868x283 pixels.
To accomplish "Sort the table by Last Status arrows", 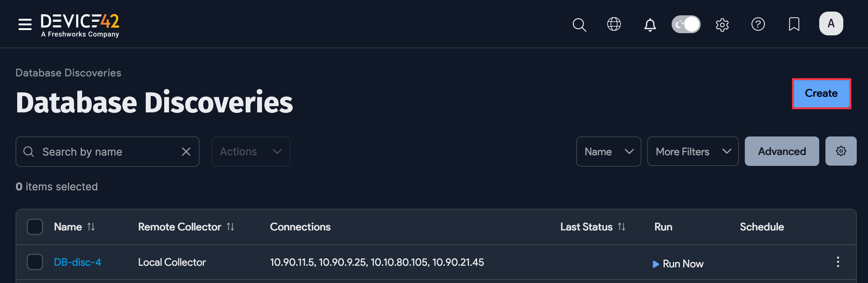I will (x=622, y=227).
